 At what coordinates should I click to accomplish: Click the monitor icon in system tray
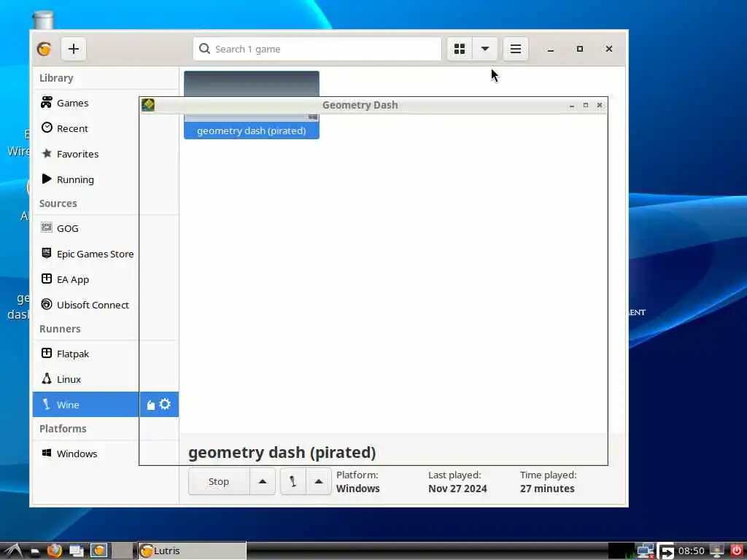pos(717,551)
